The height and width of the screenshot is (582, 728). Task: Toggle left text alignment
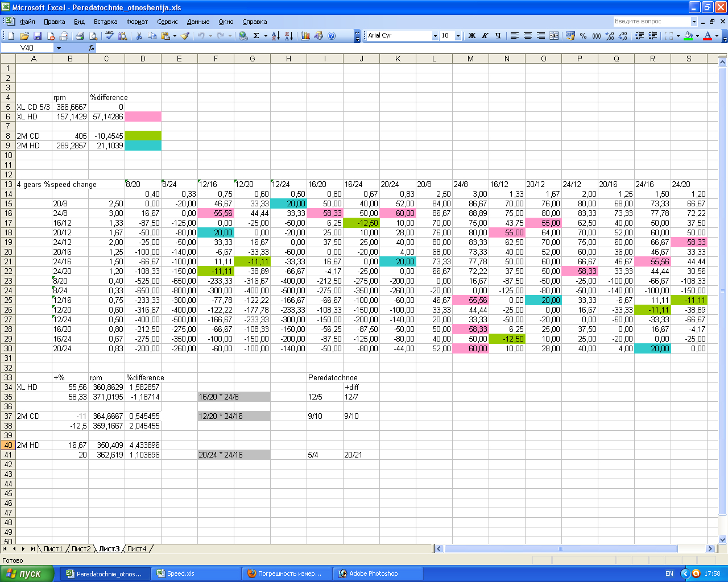(x=514, y=36)
